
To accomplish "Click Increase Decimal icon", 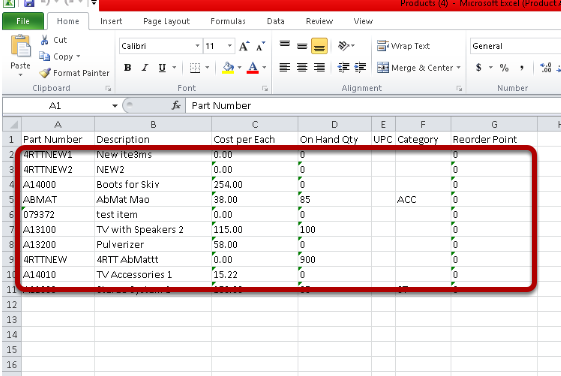I will [x=546, y=67].
